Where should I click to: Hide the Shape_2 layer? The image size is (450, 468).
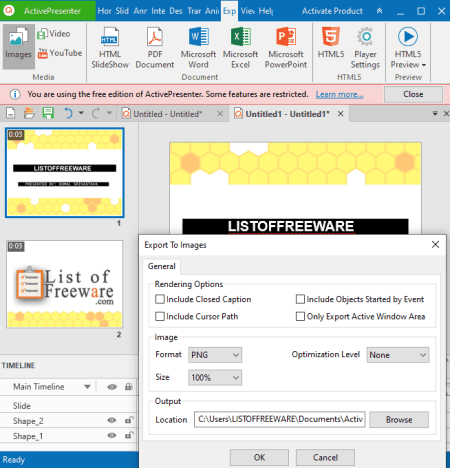coord(112,420)
